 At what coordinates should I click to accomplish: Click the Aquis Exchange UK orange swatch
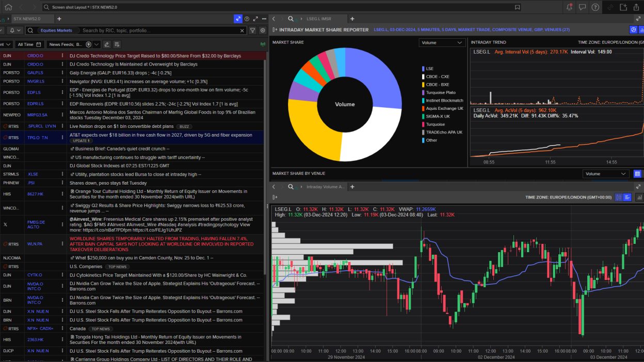[423, 108]
